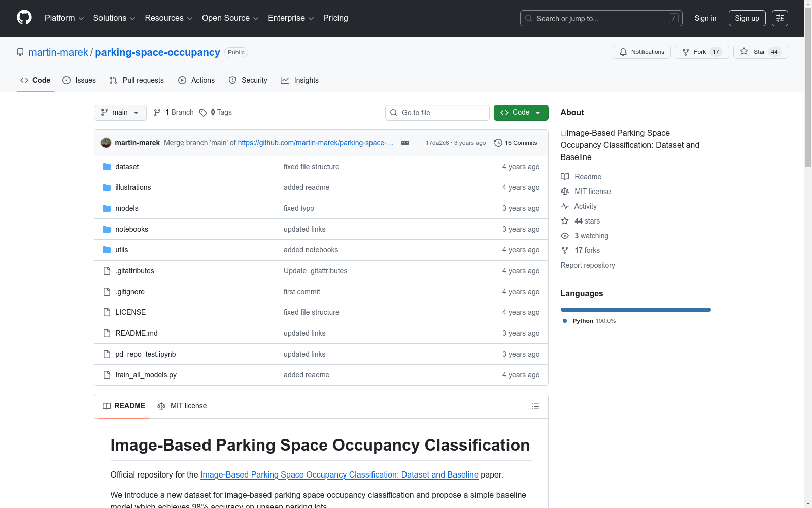Click the Python 100.0% language link

pyautogui.click(x=589, y=321)
